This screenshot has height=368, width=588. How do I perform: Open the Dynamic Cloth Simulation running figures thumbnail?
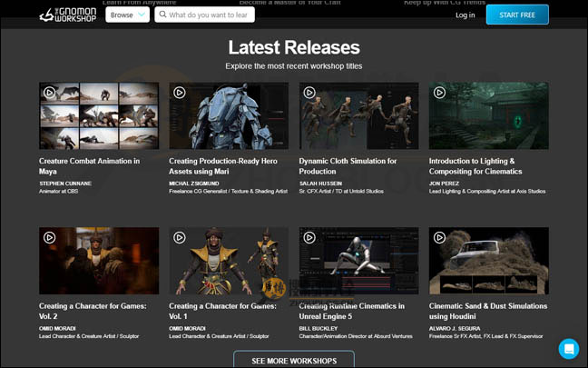point(358,115)
